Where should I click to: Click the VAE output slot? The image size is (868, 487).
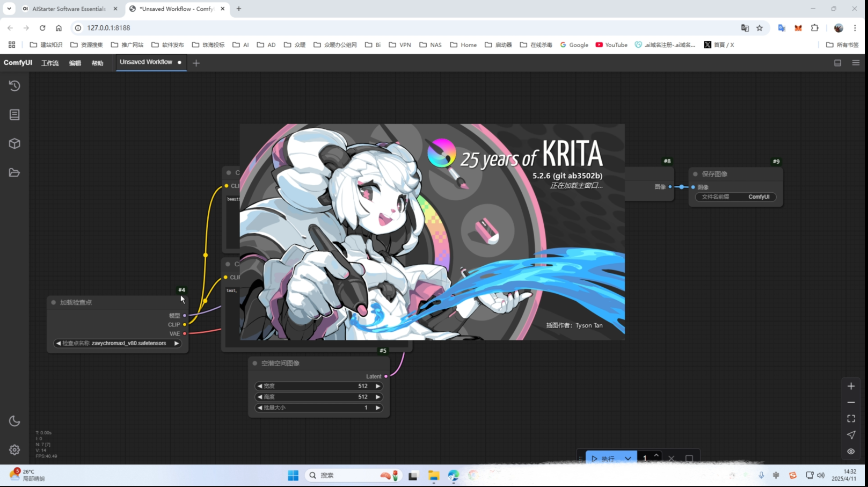pyautogui.click(x=185, y=333)
